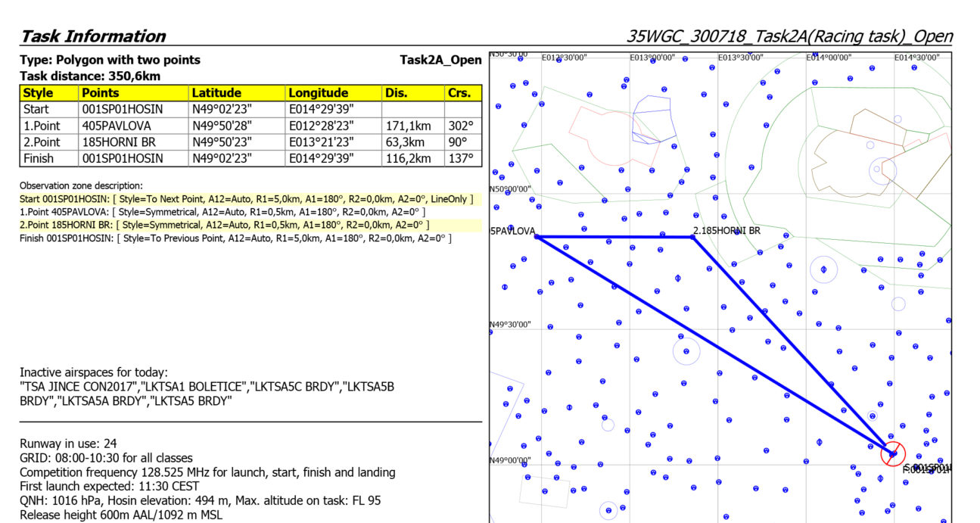Click the N50°00'00" latitude grid label

tap(511, 188)
